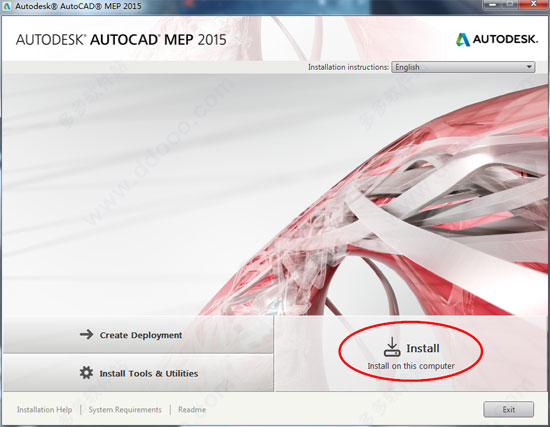Screen dimensions: 550x427
Task: Click the Install download icon
Action: [392, 347]
